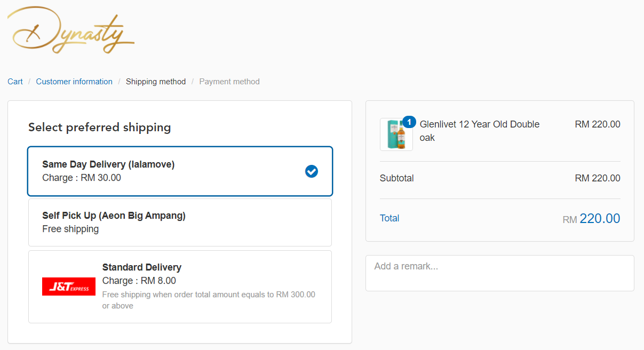Select Same Day Delivery (lalamove) option
This screenshot has height=350, width=644.
(x=180, y=171)
